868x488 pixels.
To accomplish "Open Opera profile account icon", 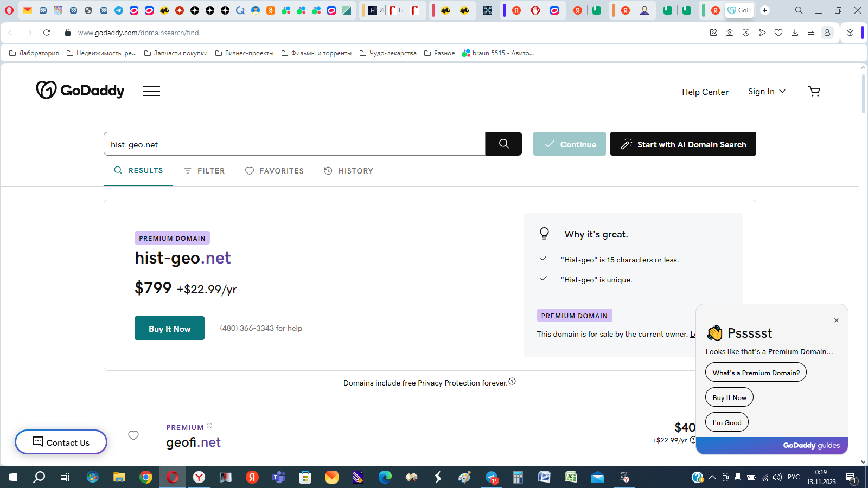I will click(827, 33).
